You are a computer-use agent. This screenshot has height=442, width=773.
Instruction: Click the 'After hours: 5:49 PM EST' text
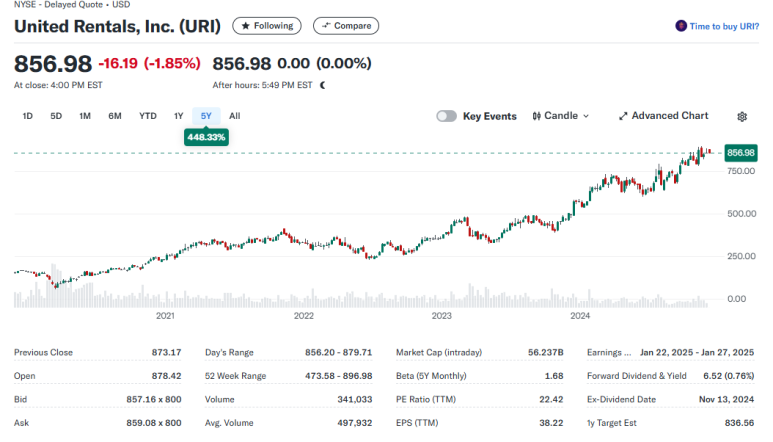pos(262,85)
